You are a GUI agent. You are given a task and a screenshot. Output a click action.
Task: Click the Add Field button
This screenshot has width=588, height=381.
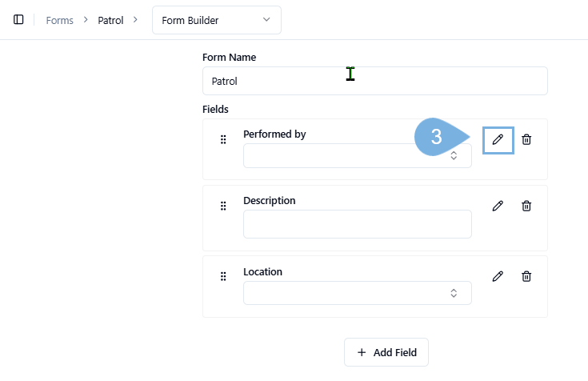pyautogui.click(x=386, y=352)
